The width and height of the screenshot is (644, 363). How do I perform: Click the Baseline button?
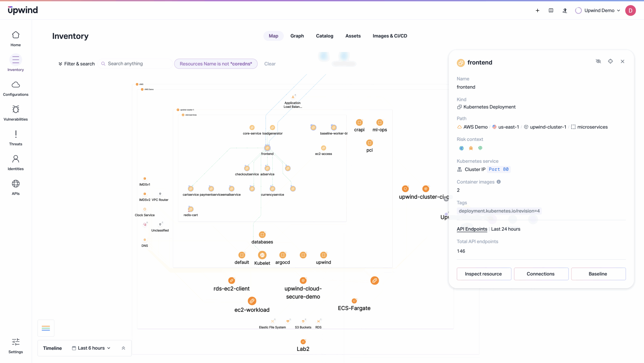(x=598, y=274)
